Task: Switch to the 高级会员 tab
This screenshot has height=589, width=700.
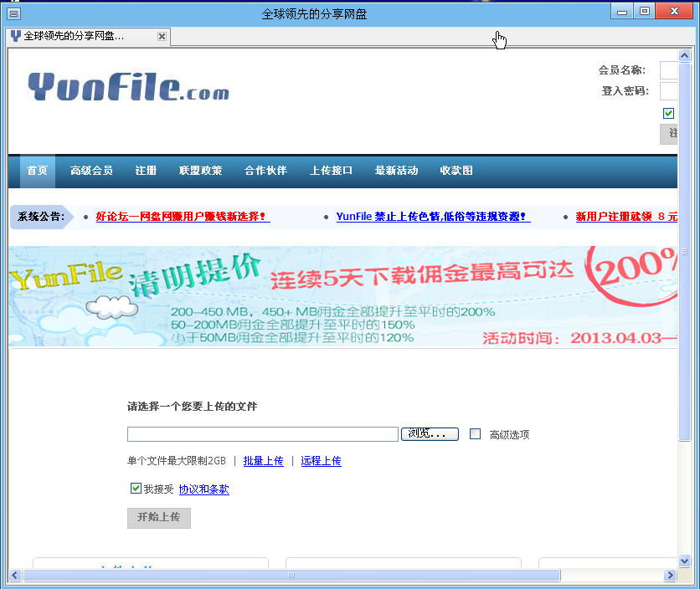Action: pos(90,170)
